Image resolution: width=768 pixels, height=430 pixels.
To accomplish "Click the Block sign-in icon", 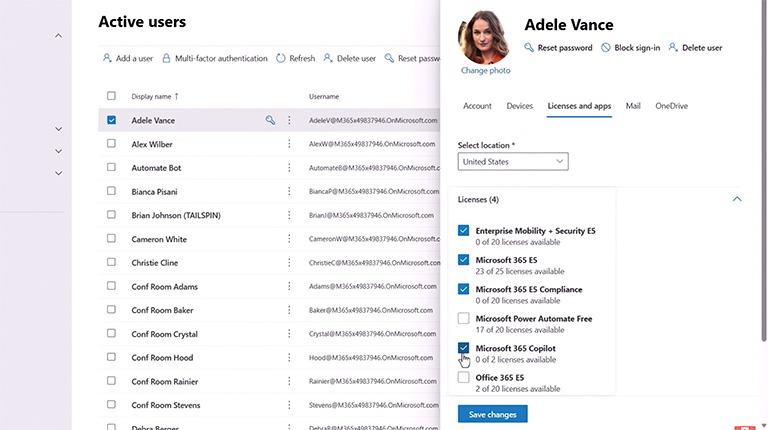I will click(x=606, y=48).
